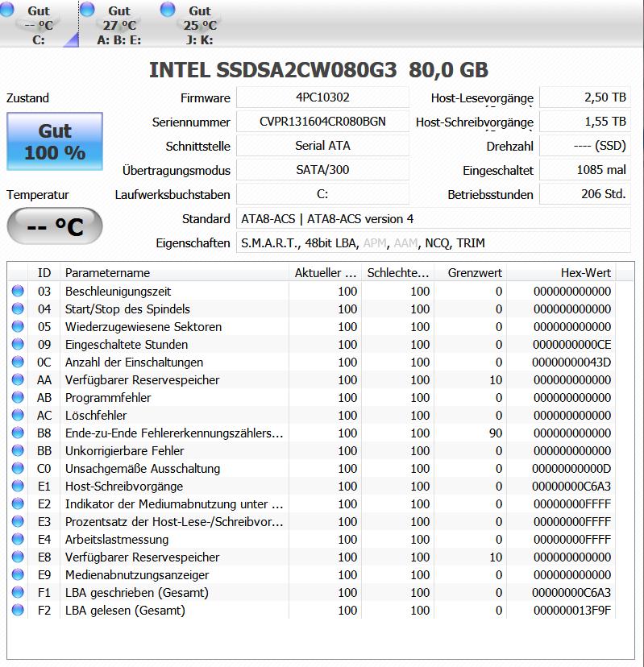Click status icon for Unsachgemäße Ausschaltung
The width and height of the screenshot is (644, 667).
click(18, 468)
